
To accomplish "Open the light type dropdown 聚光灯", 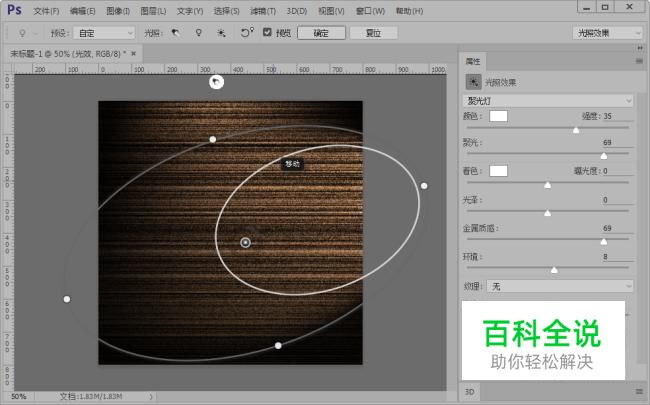I will point(548,101).
